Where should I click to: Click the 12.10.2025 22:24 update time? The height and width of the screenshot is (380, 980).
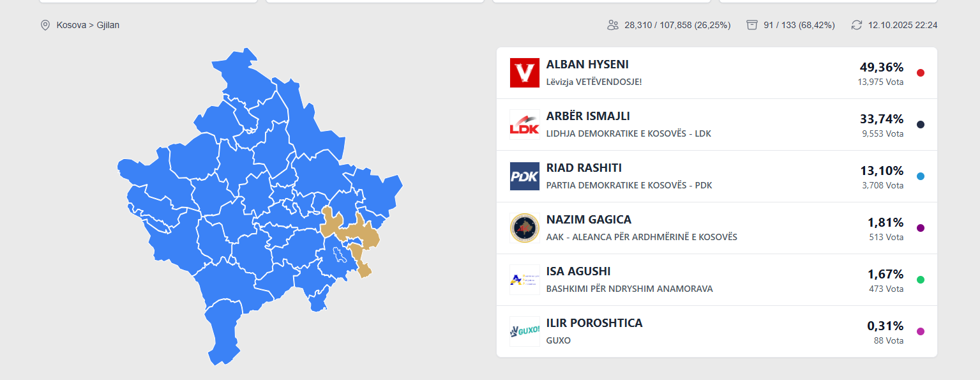(903, 26)
